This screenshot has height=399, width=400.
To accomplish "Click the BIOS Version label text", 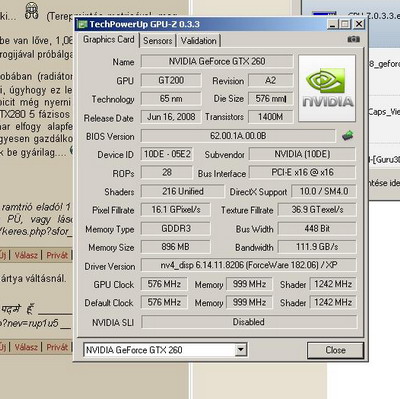I will pyautogui.click(x=110, y=137).
